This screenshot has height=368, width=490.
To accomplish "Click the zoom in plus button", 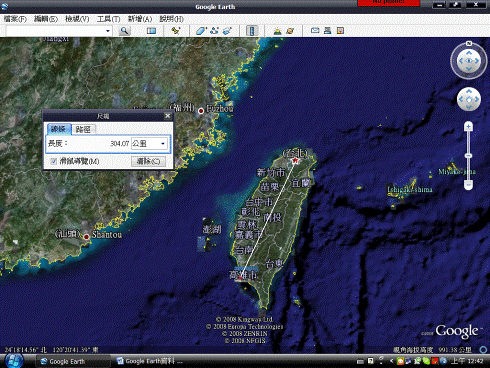I will (x=468, y=126).
